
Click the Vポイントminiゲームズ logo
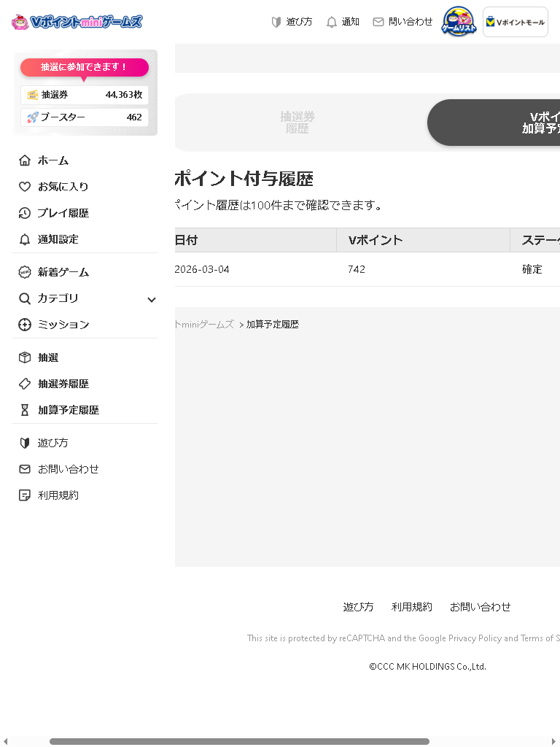tap(77, 22)
